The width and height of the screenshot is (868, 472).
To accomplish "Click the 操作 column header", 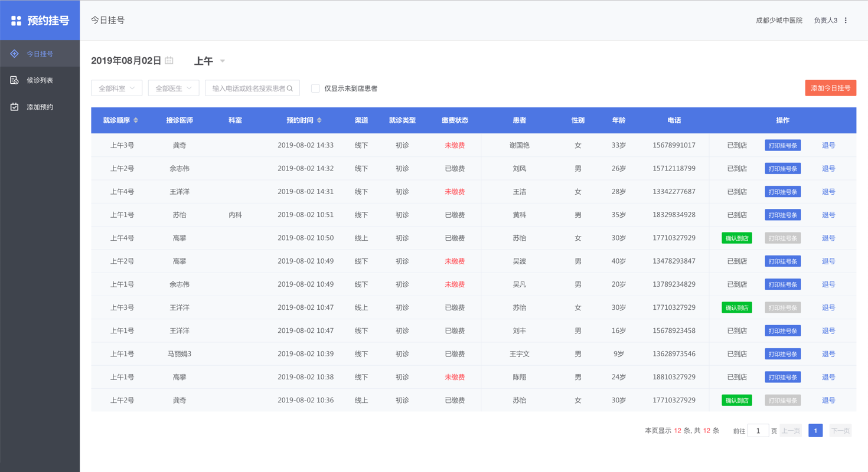I will pyautogui.click(x=783, y=120).
